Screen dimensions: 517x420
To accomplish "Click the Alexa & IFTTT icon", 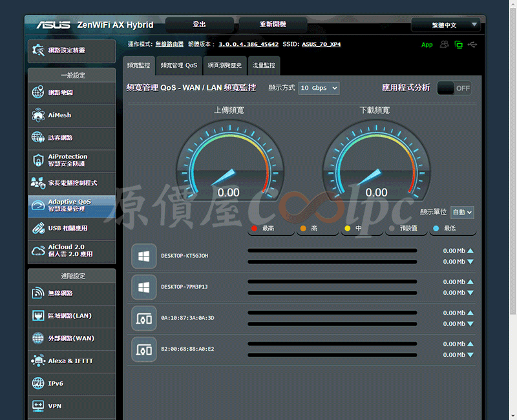I will coord(38,361).
